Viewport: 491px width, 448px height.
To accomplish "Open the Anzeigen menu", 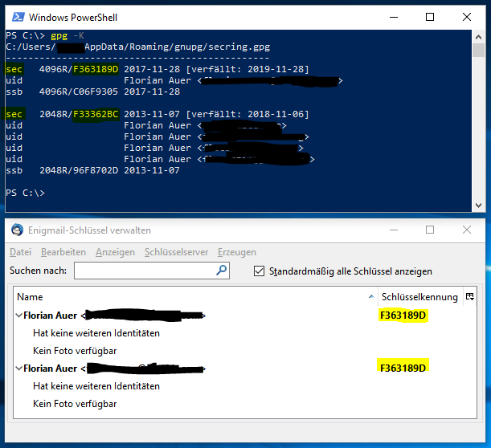I will coord(115,252).
